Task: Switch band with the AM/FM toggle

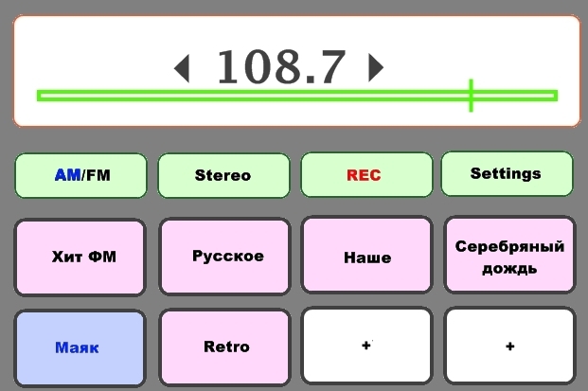Action: pos(81,175)
